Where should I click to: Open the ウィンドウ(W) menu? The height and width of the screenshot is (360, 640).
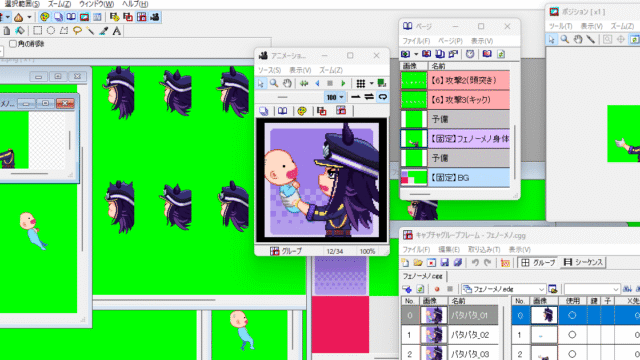click(x=96, y=4)
